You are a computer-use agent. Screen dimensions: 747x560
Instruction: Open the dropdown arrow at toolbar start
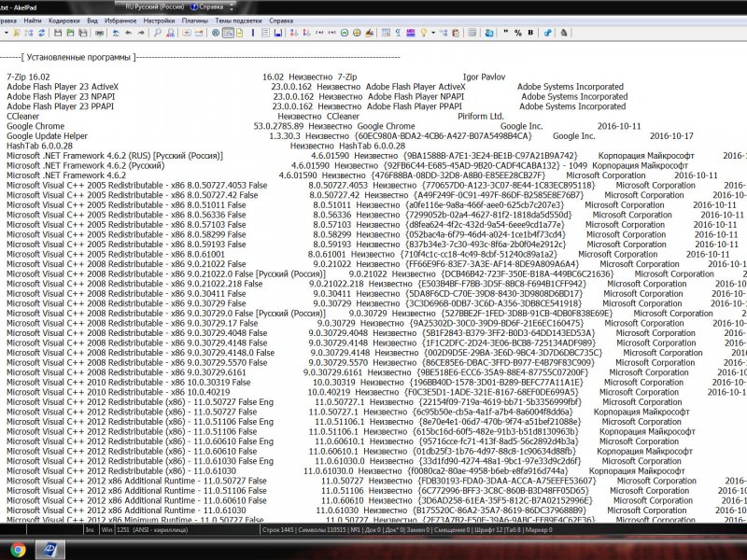[x=7, y=33]
